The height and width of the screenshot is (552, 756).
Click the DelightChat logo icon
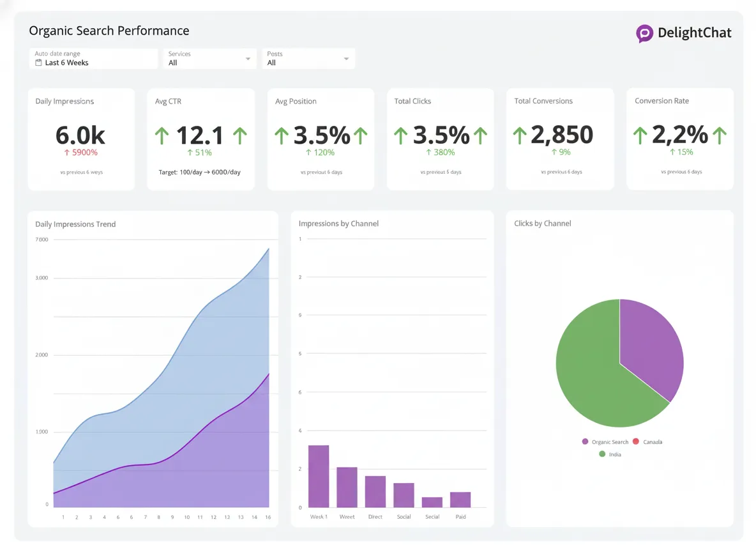645,33
